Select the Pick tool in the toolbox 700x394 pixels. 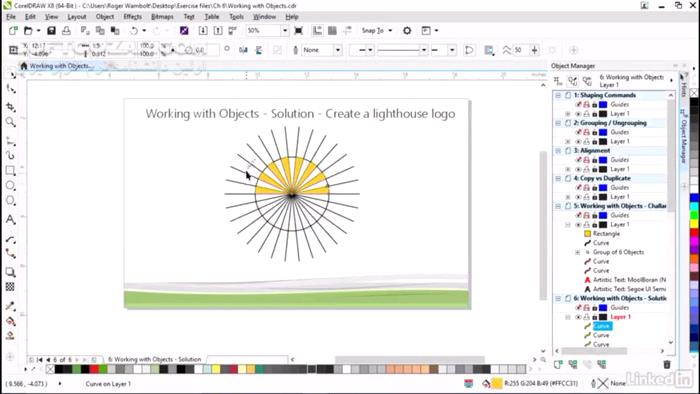11,75
